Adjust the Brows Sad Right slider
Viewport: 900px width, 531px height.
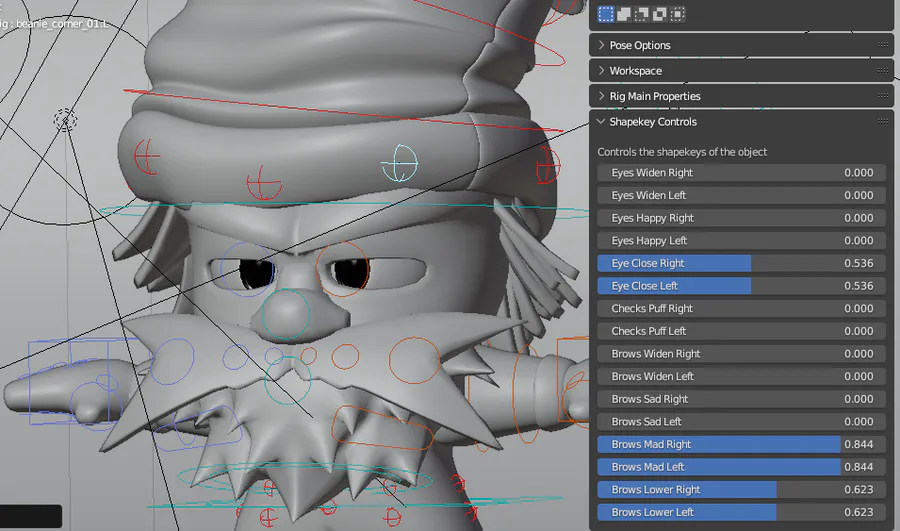pyautogui.click(x=742, y=399)
